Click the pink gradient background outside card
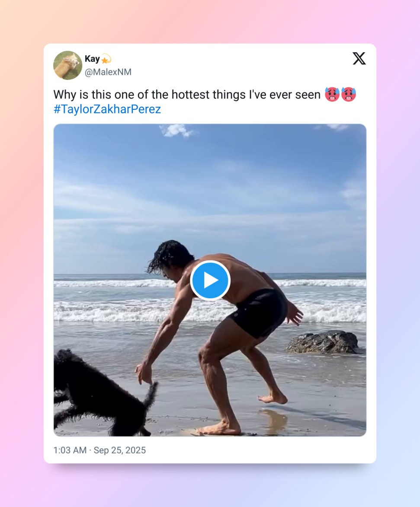This screenshot has width=420, height=507. 22,259
